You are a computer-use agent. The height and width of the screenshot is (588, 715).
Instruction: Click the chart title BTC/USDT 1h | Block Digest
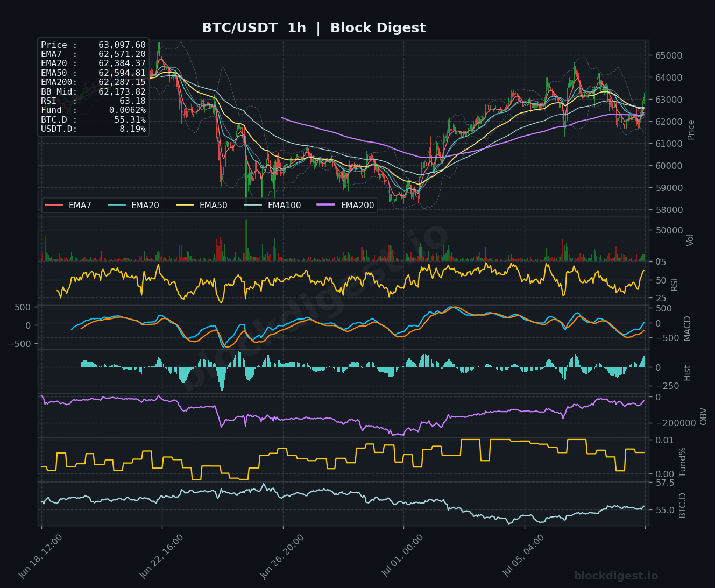314,28
